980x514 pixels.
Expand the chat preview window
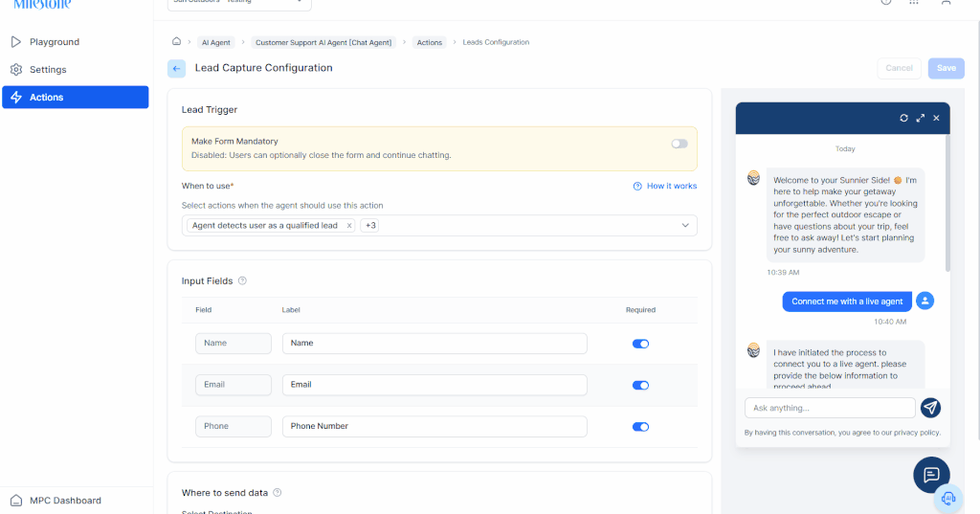pos(920,118)
